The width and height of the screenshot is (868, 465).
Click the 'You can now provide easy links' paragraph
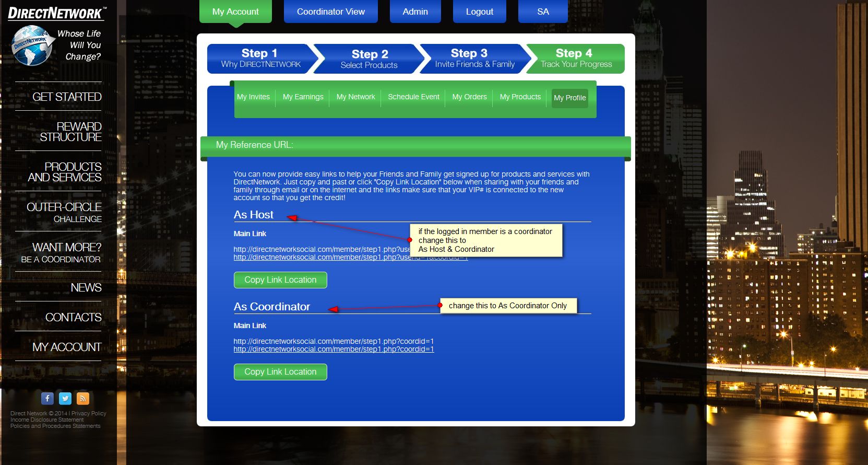[x=411, y=186]
